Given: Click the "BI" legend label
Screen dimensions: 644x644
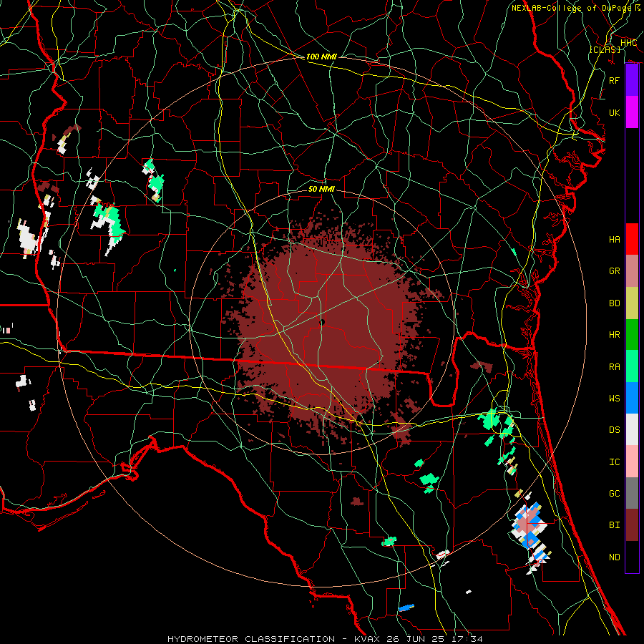Looking at the screenshot, I should coord(615,525).
